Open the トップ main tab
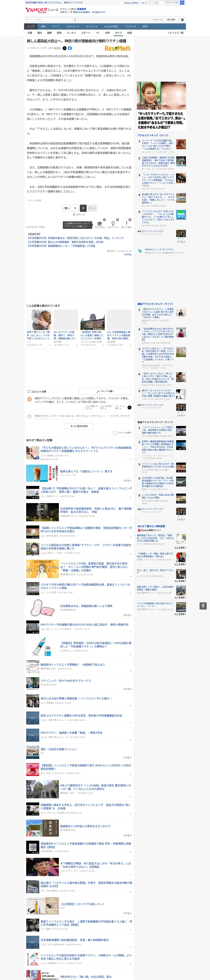This screenshot has width=210, height=980. coord(31,27)
